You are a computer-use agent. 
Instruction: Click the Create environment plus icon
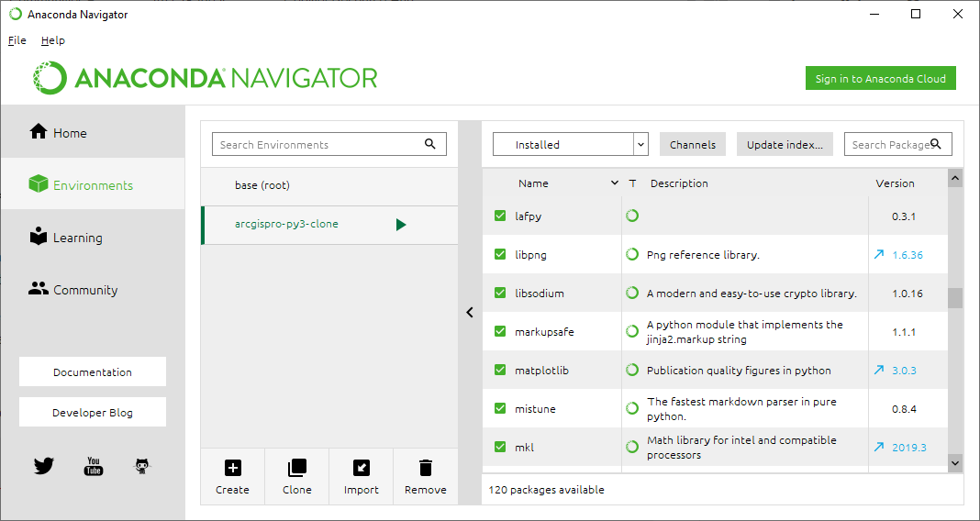coord(232,467)
